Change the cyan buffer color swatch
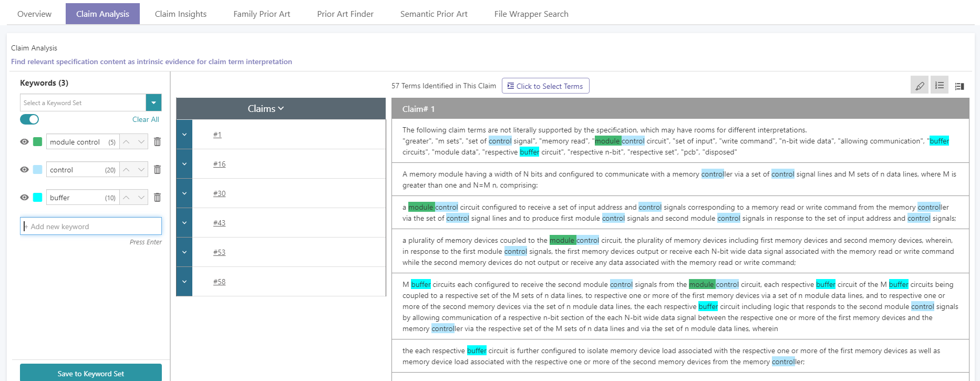Viewport: 980px width, 381px height. point(37,198)
